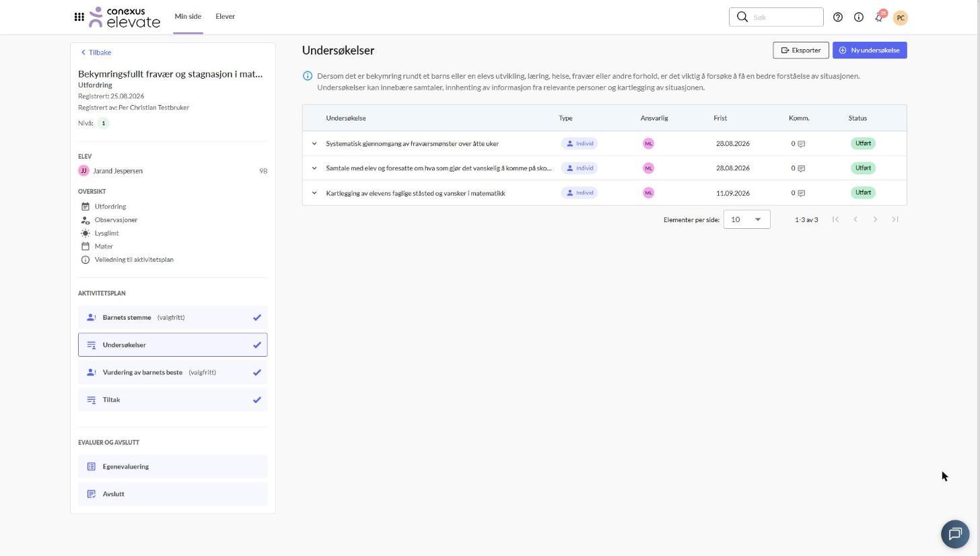
Task: Click ML avatar in Kartlegging row
Action: pyautogui.click(x=648, y=193)
